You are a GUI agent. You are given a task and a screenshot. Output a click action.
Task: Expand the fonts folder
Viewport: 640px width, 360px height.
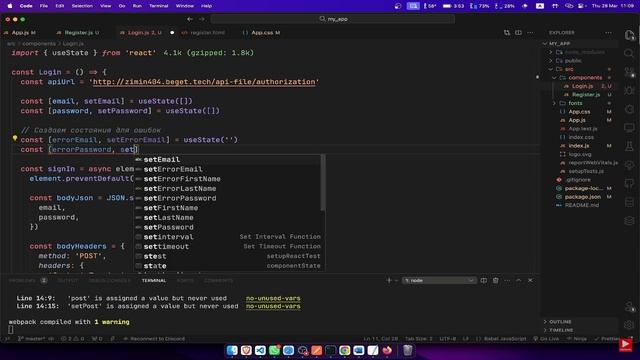554,103
